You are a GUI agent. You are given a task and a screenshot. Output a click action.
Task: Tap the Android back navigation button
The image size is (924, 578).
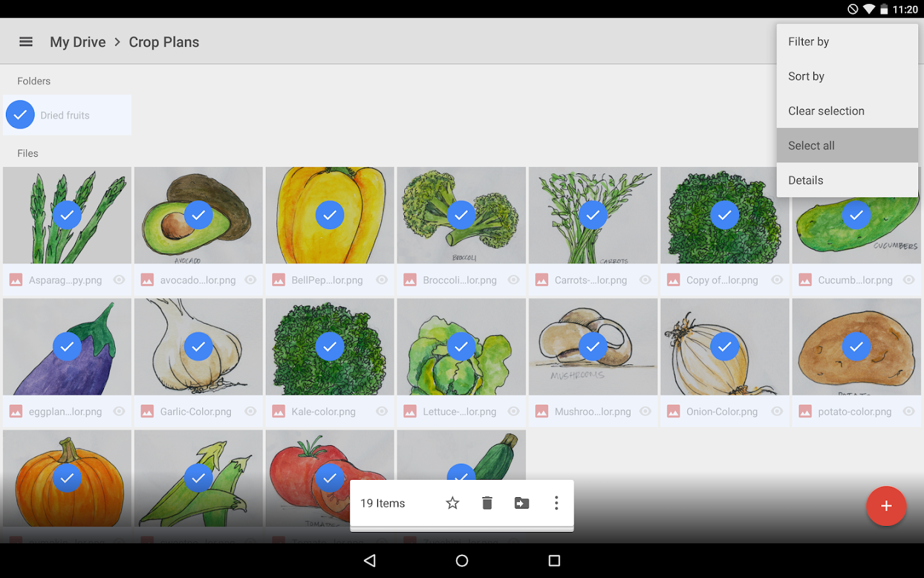pos(370,561)
